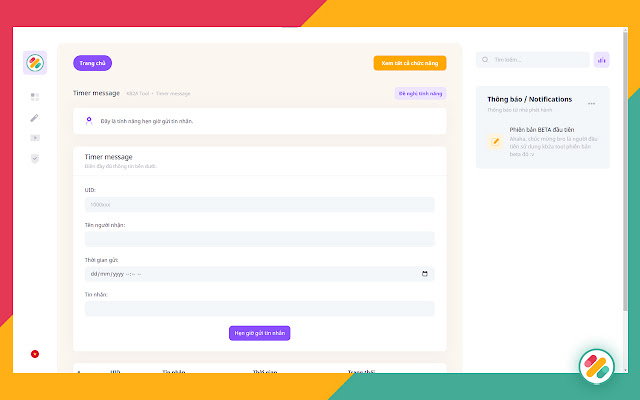Select the pen tool icon in sidebar
This screenshot has width=640, height=400.
click(35, 118)
